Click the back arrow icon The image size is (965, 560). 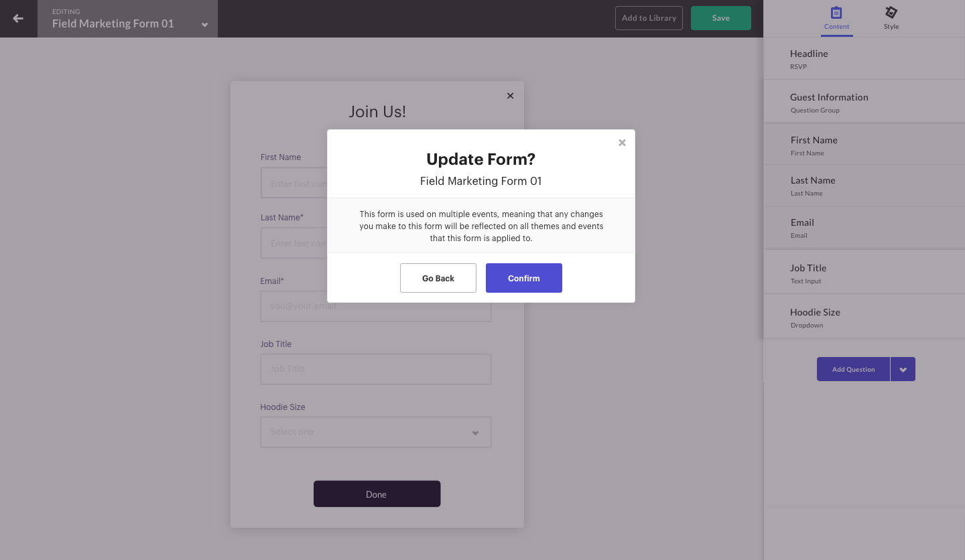(x=18, y=18)
